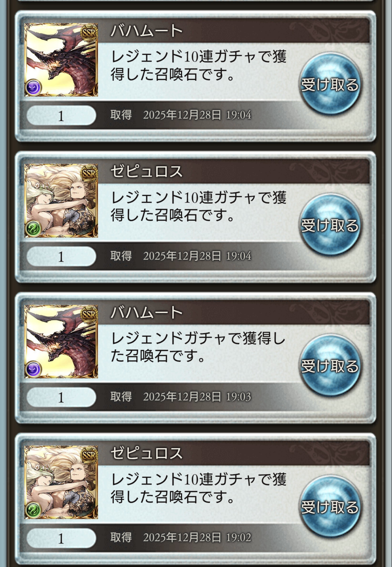Claim the バハムート from the 10連 gacha with 受け取る
This screenshot has width=392, height=567.
[330, 84]
